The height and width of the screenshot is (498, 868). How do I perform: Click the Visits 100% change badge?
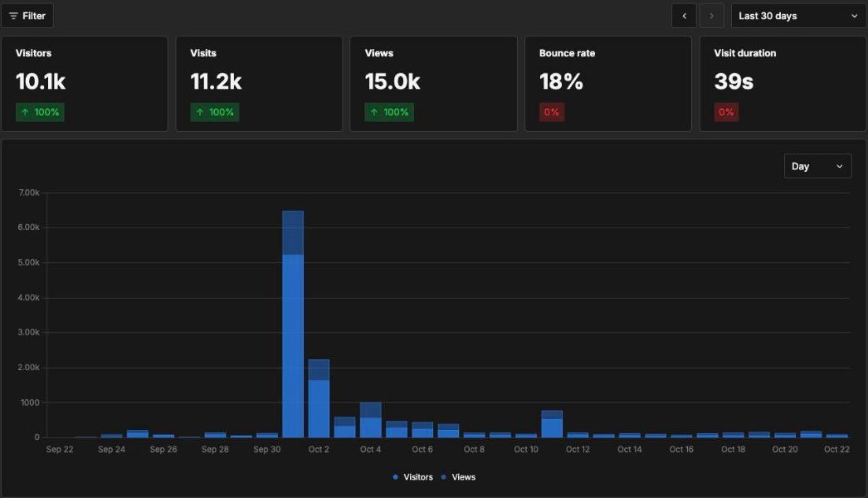point(215,112)
